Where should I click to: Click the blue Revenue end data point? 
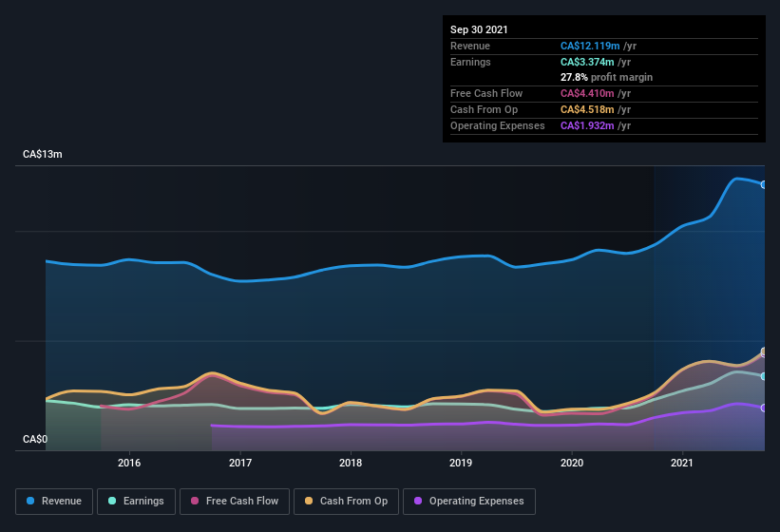tap(764, 184)
